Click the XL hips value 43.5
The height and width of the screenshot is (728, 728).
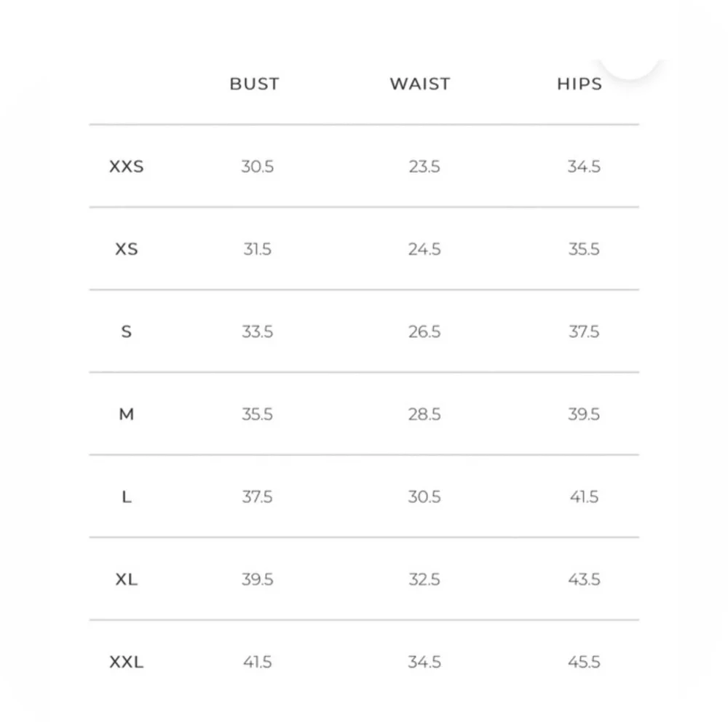[584, 579]
